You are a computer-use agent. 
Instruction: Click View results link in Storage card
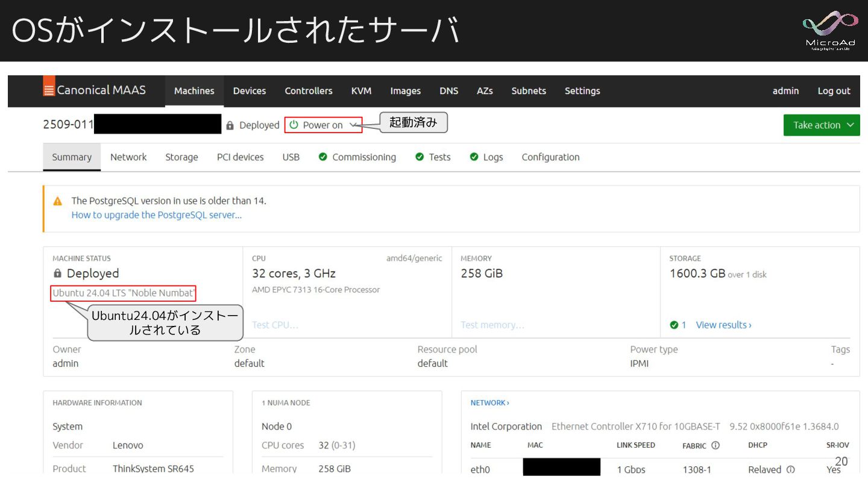pos(723,325)
